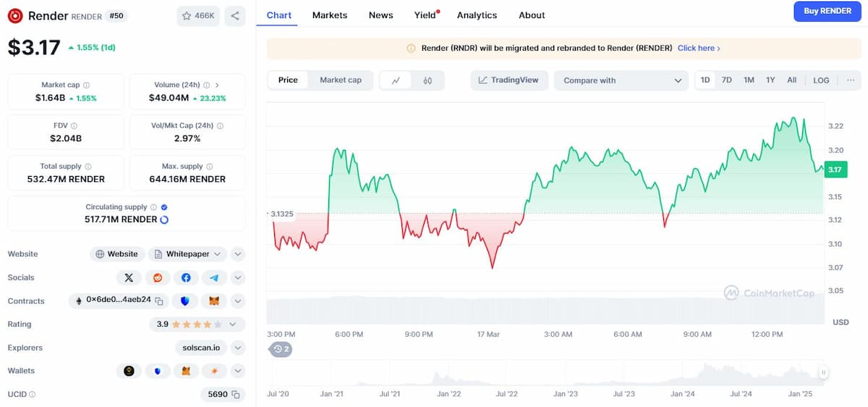This screenshot has height=407, width=868.
Task: Click the verified circulating supply badge
Action: [164, 207]
